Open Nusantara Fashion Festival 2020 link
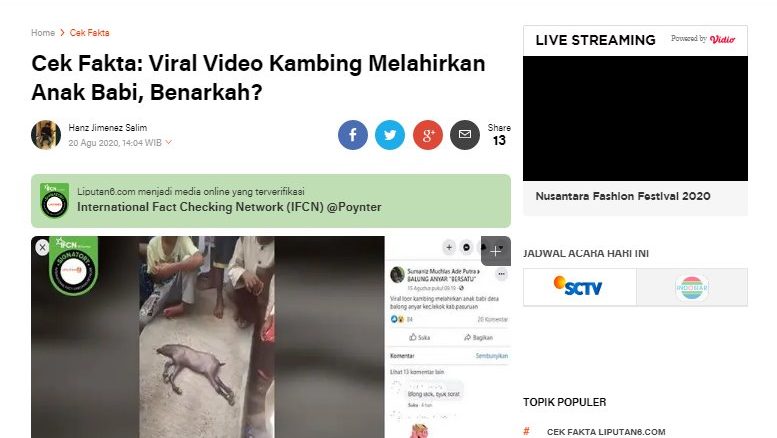Viewport: 777px width, 438px height. point(623,196)
